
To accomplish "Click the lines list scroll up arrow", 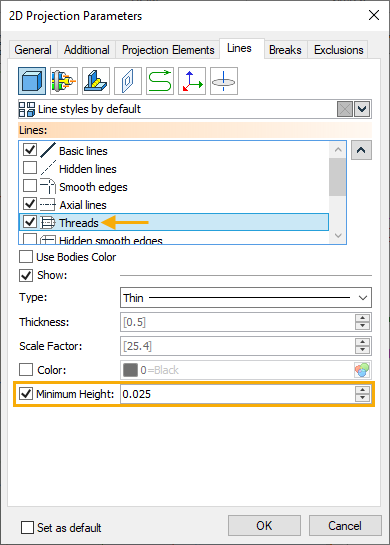I will pyautogui.click(x=338, y=150).
